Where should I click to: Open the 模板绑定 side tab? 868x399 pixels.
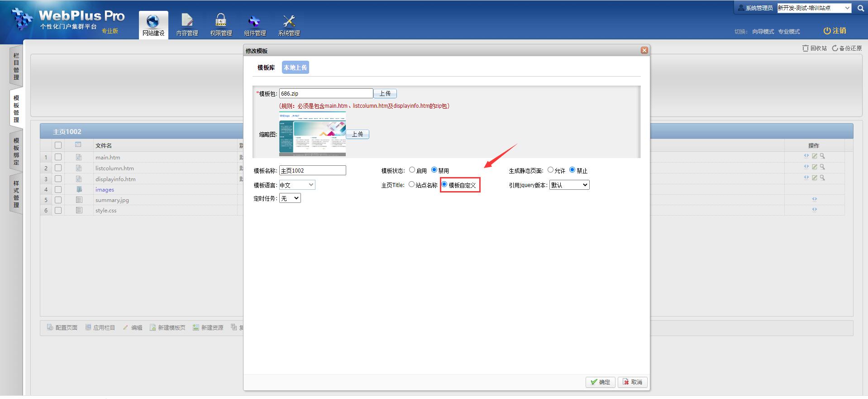click(16, 152)
